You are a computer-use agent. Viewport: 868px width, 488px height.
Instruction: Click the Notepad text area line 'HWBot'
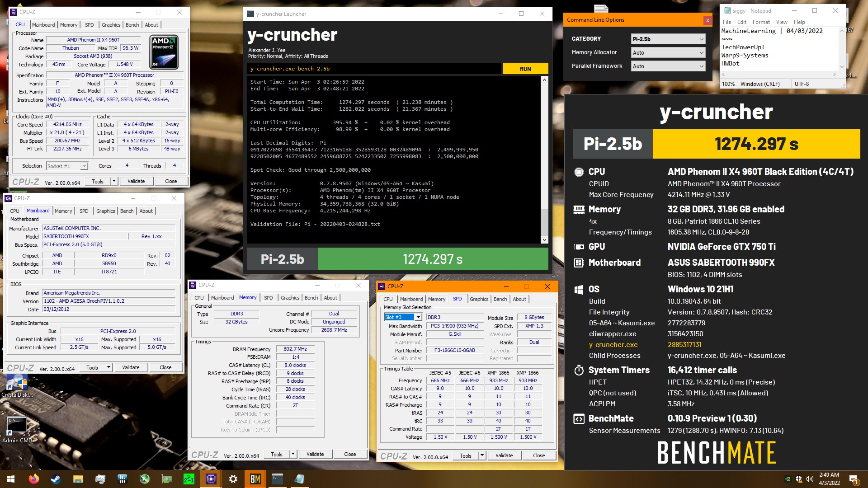pos(731,63)
